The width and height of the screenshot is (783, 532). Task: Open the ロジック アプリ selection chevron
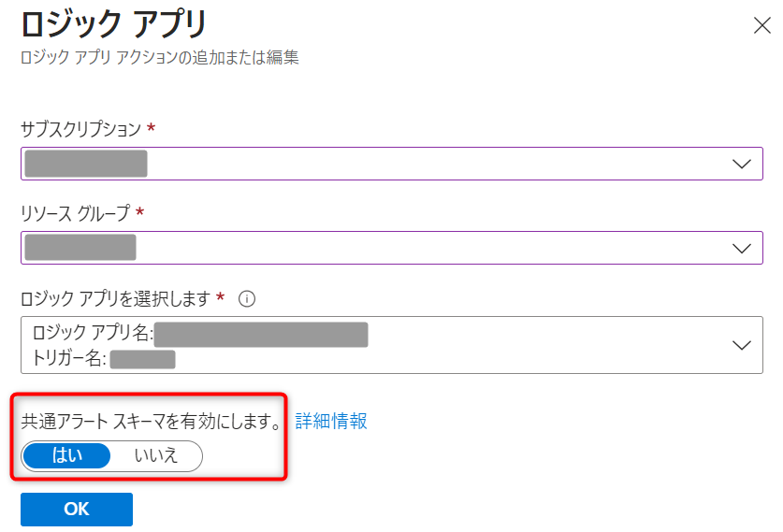(x=742, y=345)
